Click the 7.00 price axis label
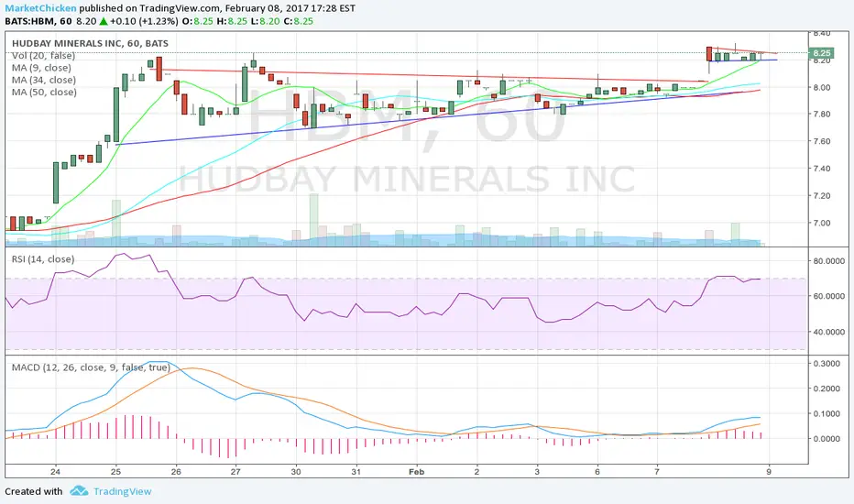The height and width of the screenshot is (504, 854). tap(821, 223)
